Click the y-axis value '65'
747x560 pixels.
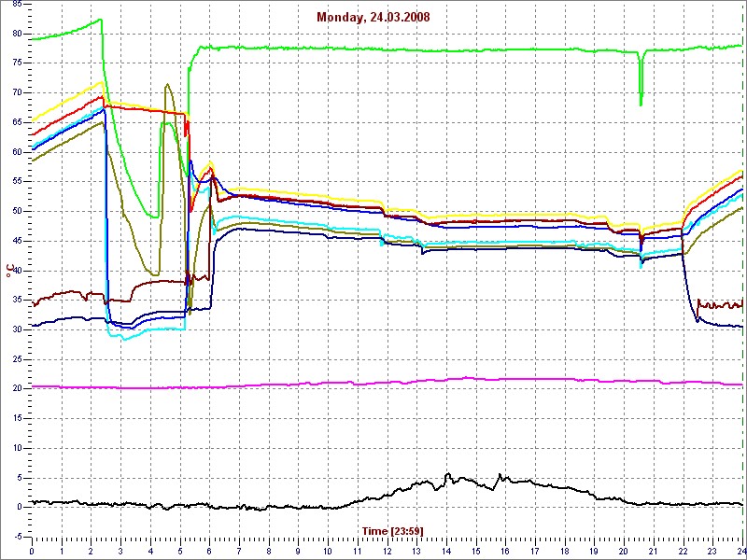point(17,122)
